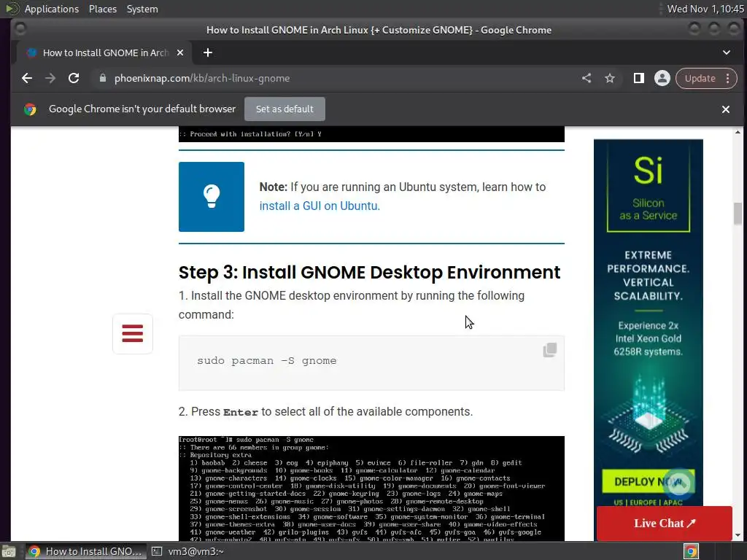
Task: Open the red hamburger contents menu
Action: pos(133,333)
